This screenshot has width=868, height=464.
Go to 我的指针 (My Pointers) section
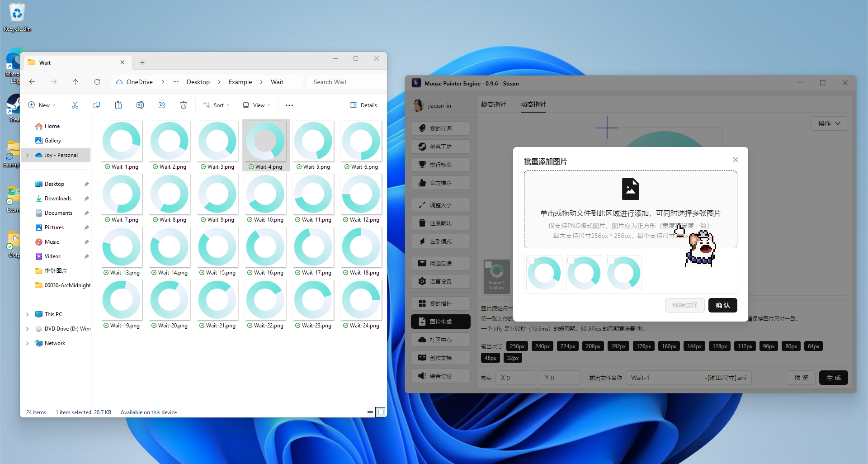pos(441,303)
